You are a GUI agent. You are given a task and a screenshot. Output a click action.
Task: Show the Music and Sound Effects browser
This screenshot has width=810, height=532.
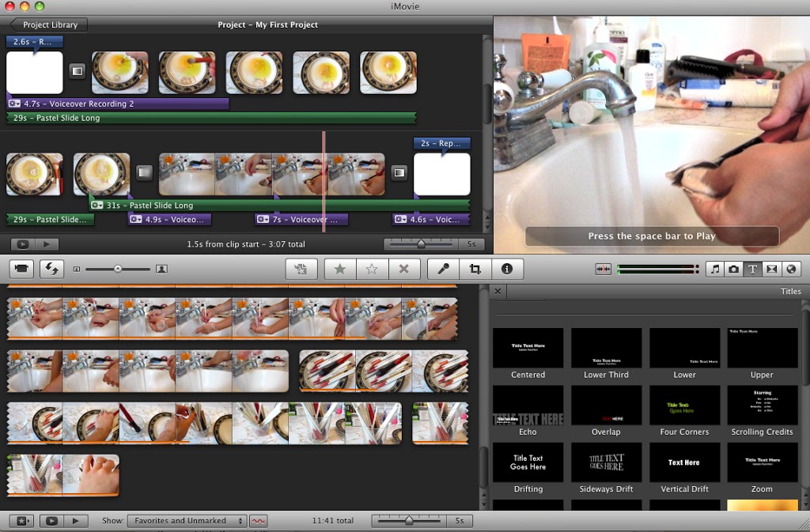pyautogui.click(x=715, y=269)
